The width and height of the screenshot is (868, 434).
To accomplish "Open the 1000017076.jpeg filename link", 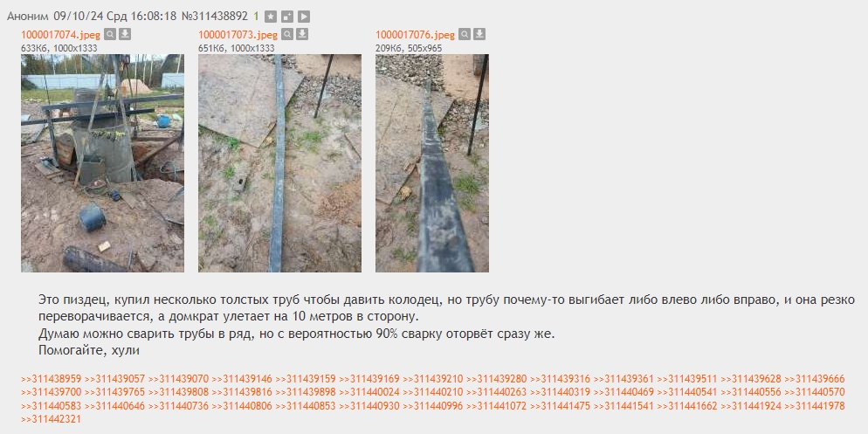I will (415, 35).
